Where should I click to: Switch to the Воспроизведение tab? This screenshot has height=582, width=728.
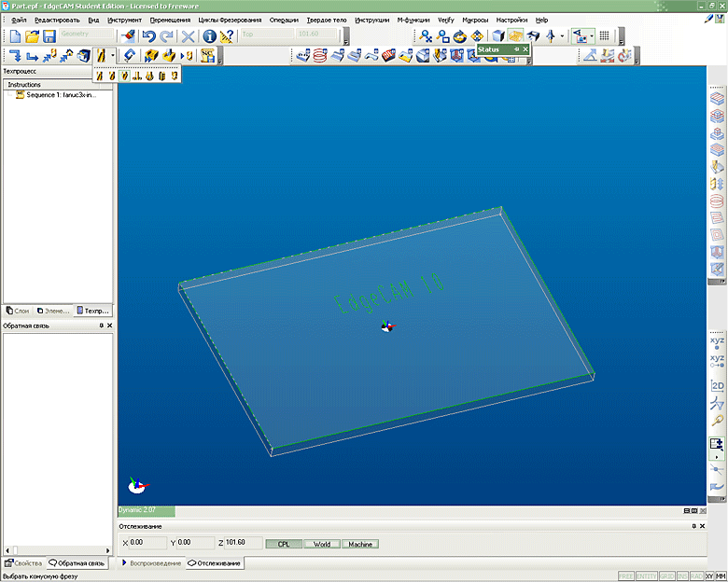150,563
